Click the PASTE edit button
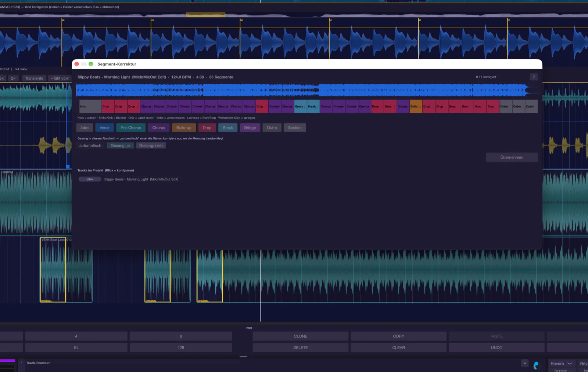 (x=496, y=336)
